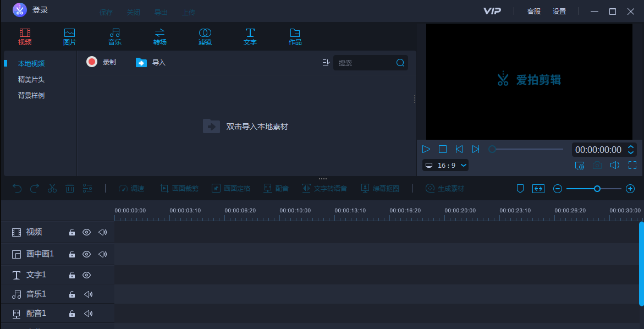Switch to the 滤镜 filters tab
The width and height of the screenshot is (644, 329).
205,36
